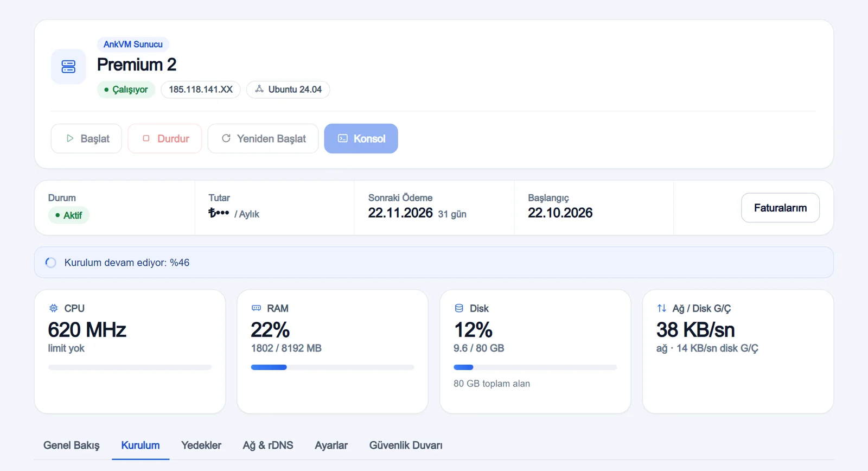Go to the Ağ & rDNS tab

coord(268,445)
